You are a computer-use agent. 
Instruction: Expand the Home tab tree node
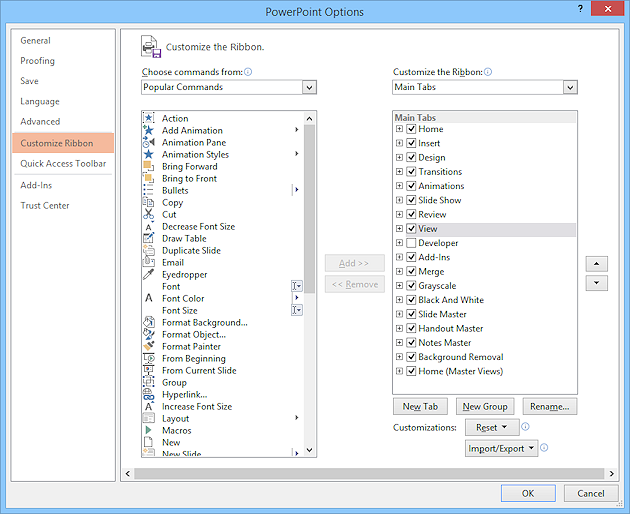(399, 129)
